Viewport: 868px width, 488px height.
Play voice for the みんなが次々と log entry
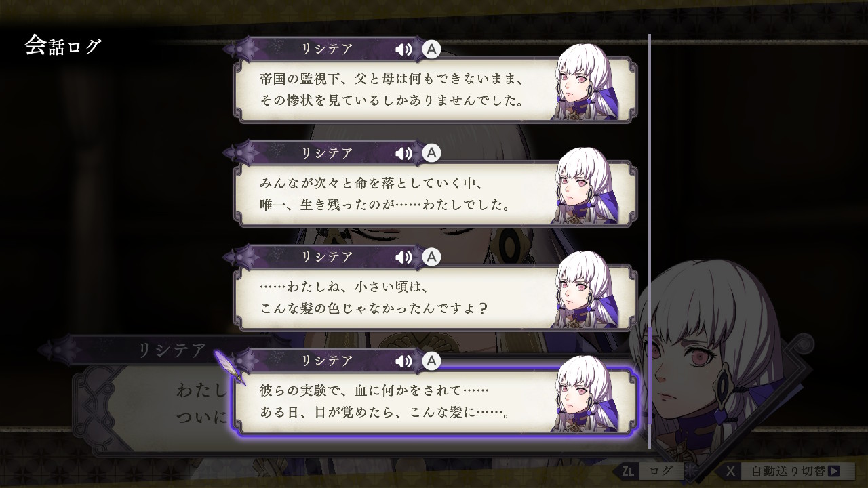tap(403, 153)
